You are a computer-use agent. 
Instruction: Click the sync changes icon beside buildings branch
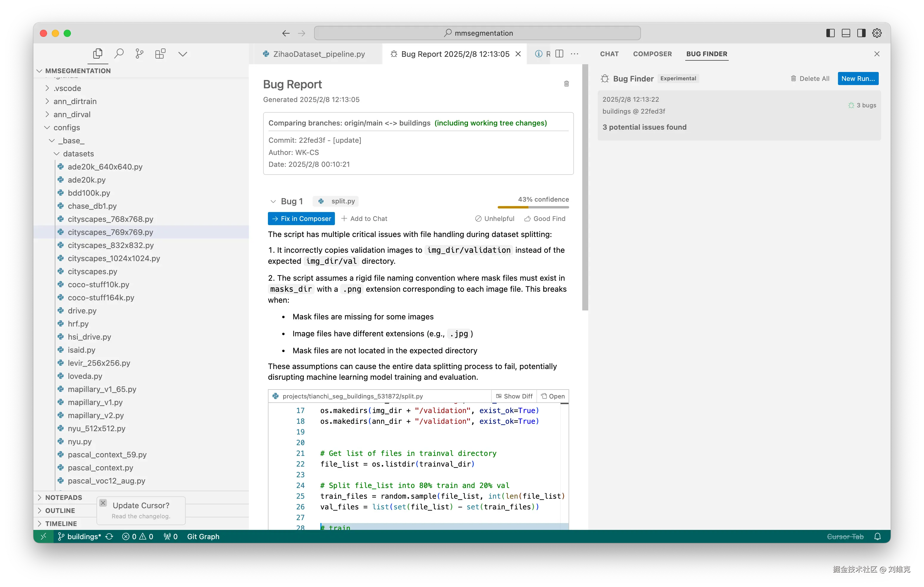(x=109, y=536)
